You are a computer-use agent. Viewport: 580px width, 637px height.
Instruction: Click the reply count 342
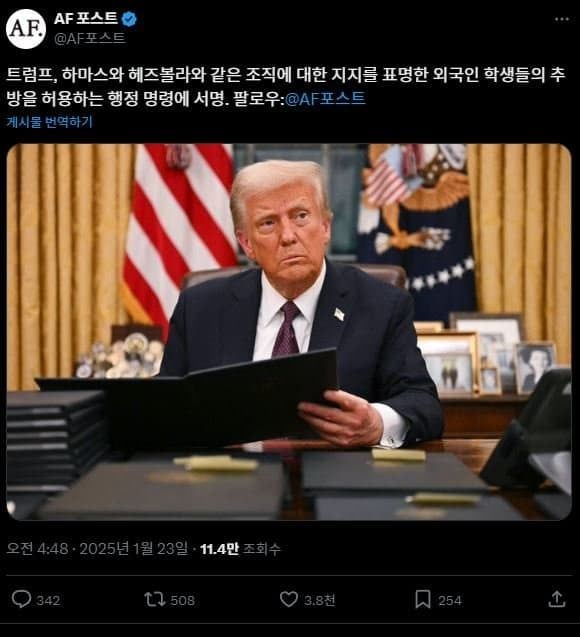tap(48, 600)
